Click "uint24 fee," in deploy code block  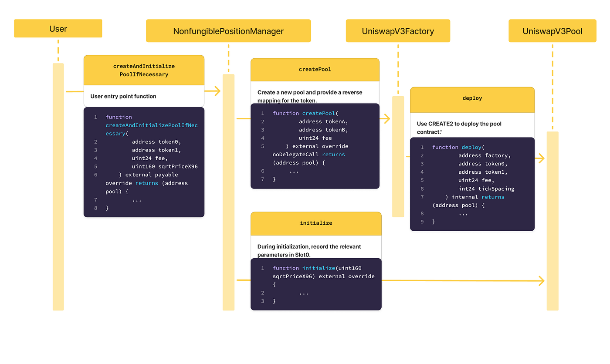click(476, 180)
